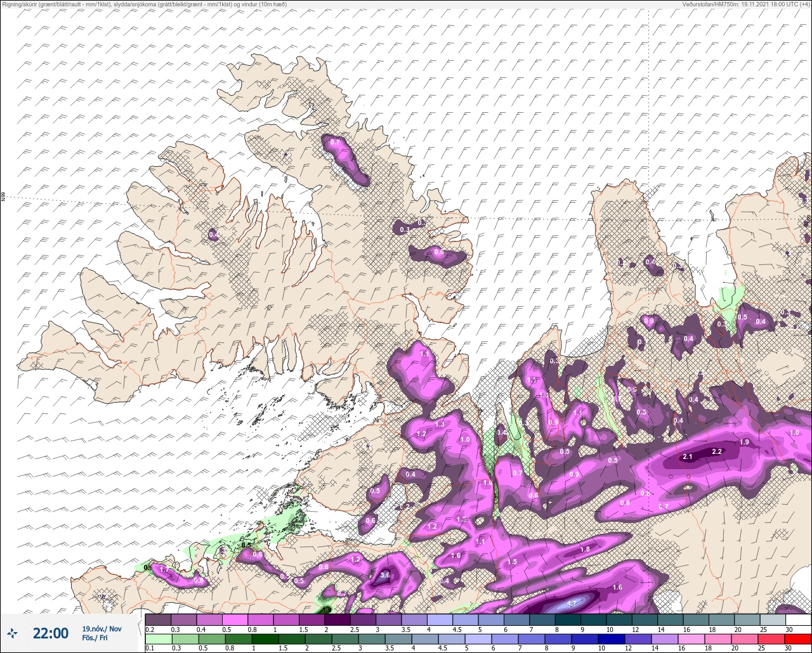Screen dimensions: 812x653
Task: Click the 22:00 forecast time display
Action: tap(51, 633)
